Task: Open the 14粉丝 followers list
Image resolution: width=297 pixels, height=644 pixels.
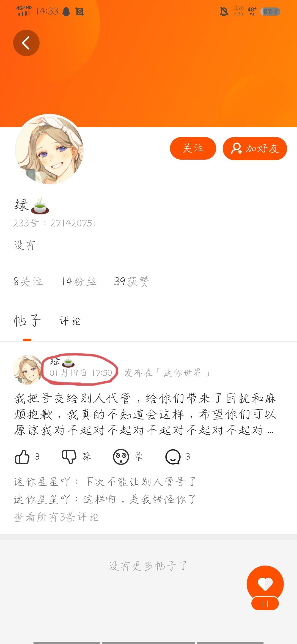Action: [79, 282]
